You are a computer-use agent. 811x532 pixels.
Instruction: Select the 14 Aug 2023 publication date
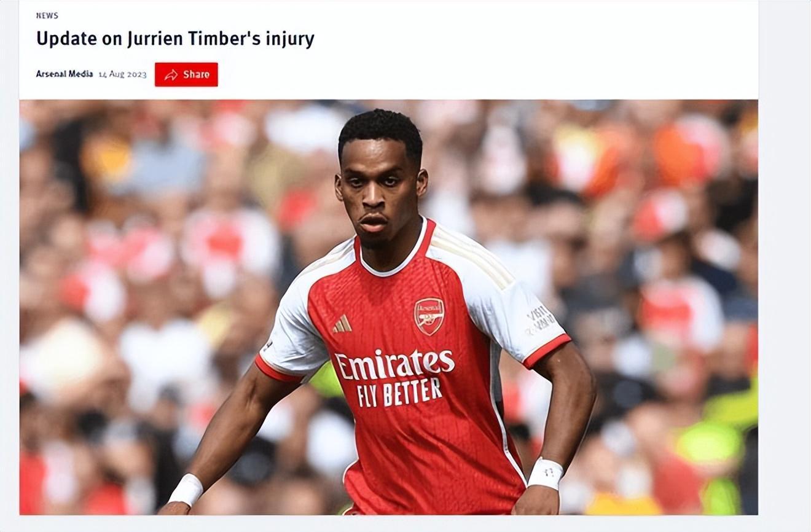point(123,74)
